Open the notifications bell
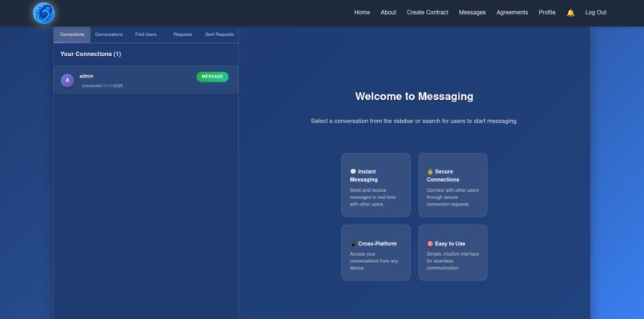This screenshot has height=319, width=644. (x=570, y=13)
